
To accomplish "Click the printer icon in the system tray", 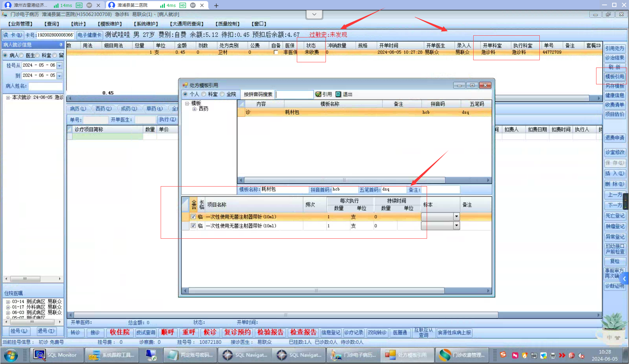I will tap(553, 356).
